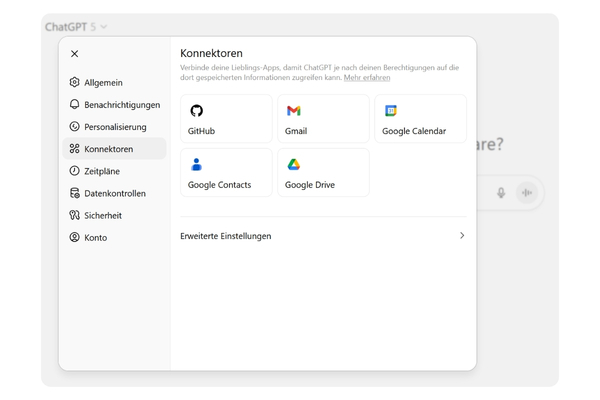The width and height of the screenshot is (600, 400).
Task: Switch to Zeitpläne settings
Action: click(x=114, y=171)
